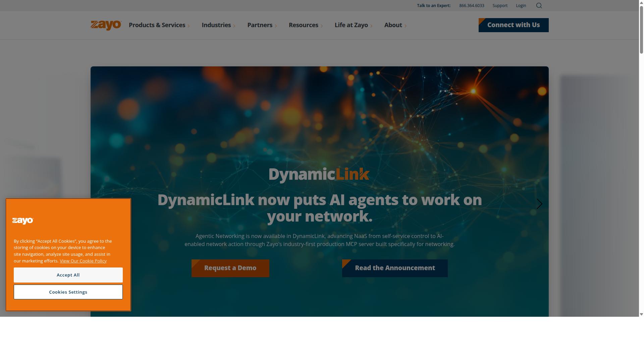Open Read the Announcement button
644x362 pixels.
(395, 268)
